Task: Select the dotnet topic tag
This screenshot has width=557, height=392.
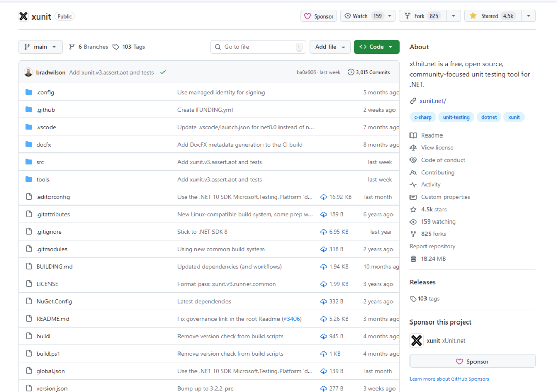Action: tap(489, 117)
